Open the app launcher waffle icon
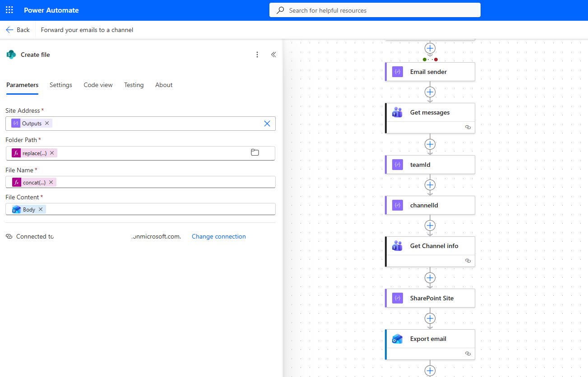This screenshot has width=588, height=377. pos(9,10)
